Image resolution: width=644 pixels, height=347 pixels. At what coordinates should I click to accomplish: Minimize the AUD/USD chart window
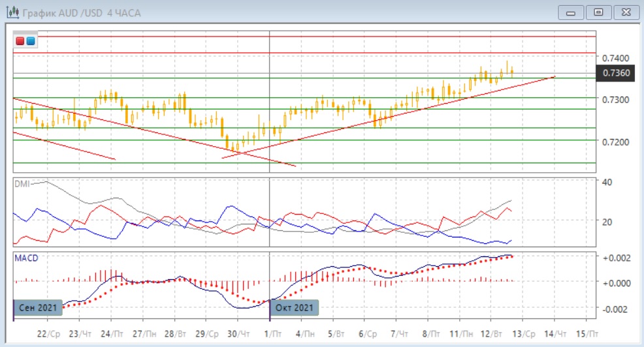click(x=572, y=12)
